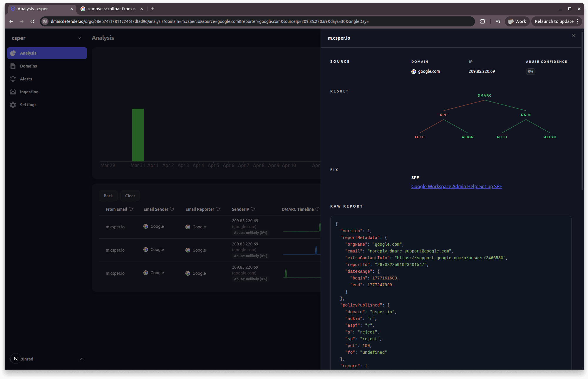Open m.csper.io link in third row

click(x=115, y=273)
